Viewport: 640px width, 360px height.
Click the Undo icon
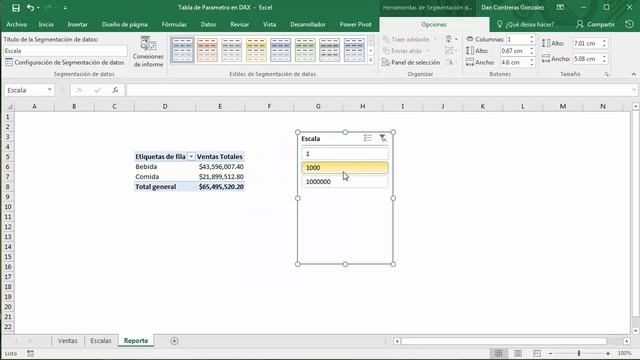[30, 8]
